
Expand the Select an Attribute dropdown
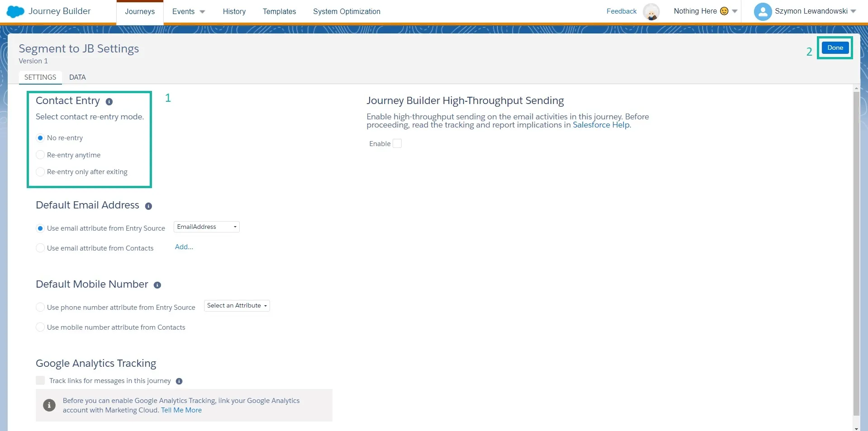point(236,305)
